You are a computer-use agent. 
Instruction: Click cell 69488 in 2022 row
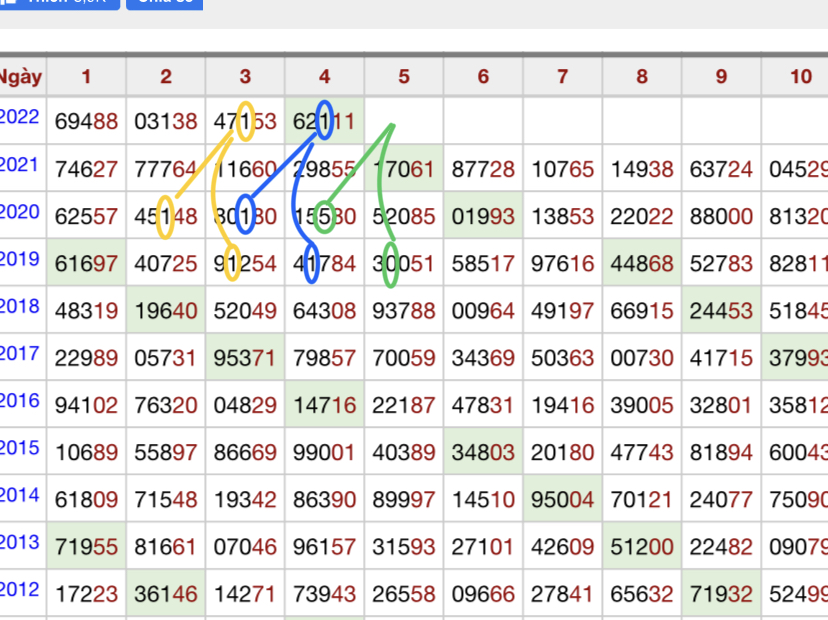coord(86,122)
